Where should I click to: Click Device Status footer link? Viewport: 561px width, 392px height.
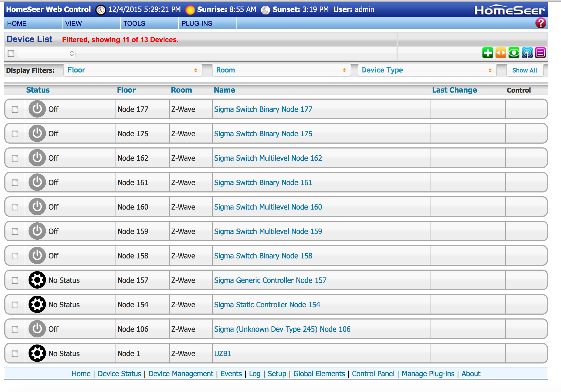pyautogui.click(x=119, y=374)
